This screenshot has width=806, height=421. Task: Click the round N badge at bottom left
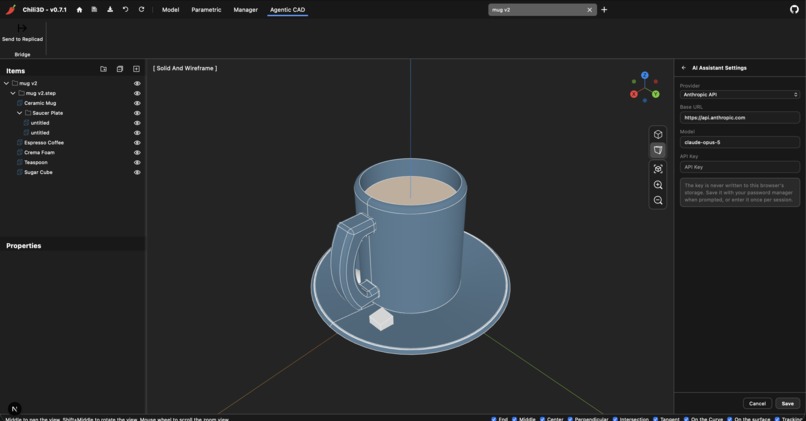(14, 409)
